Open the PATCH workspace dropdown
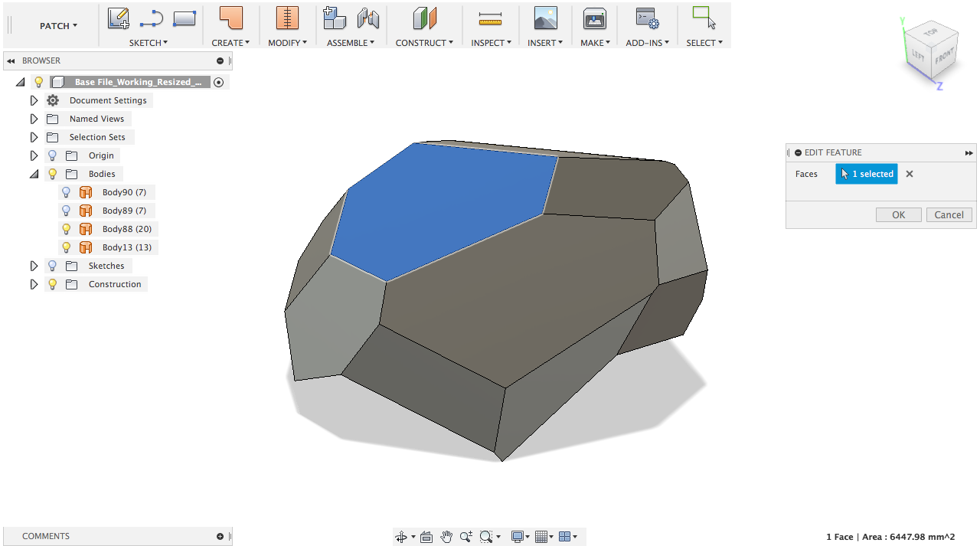The height and width of the screenshot is (546, 980). [59, 26]
